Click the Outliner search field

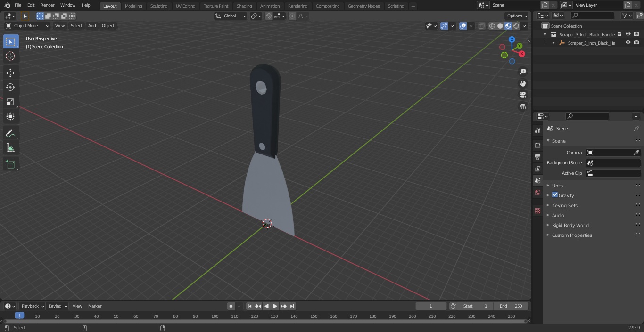(592, 16)
